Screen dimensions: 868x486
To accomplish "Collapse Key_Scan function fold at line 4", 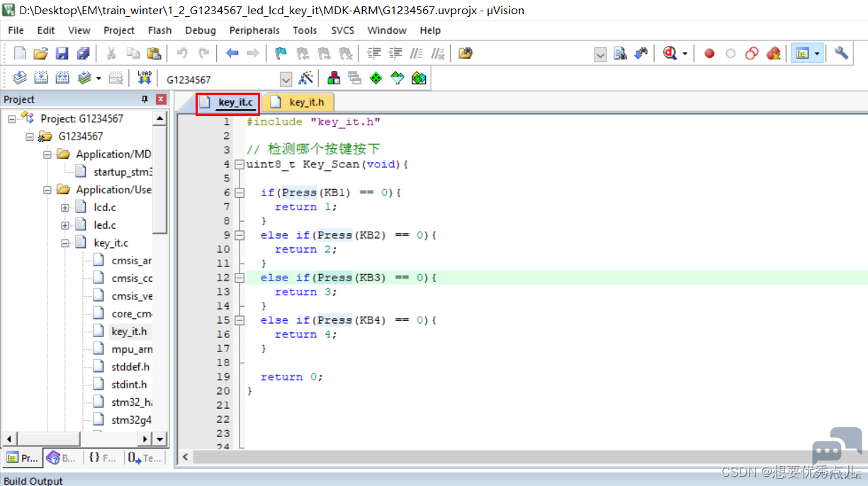I will (x=239, y=164).
